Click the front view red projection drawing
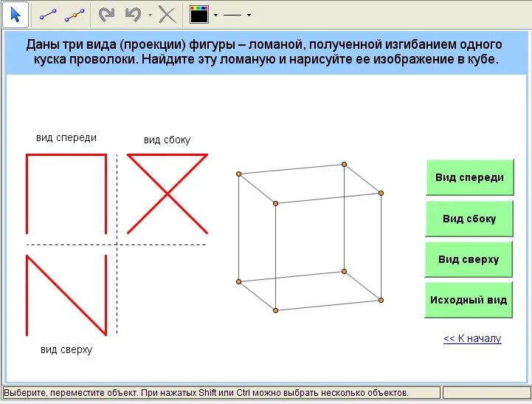The width and height of the screenshot is (532, 404). tap(66, 194)
